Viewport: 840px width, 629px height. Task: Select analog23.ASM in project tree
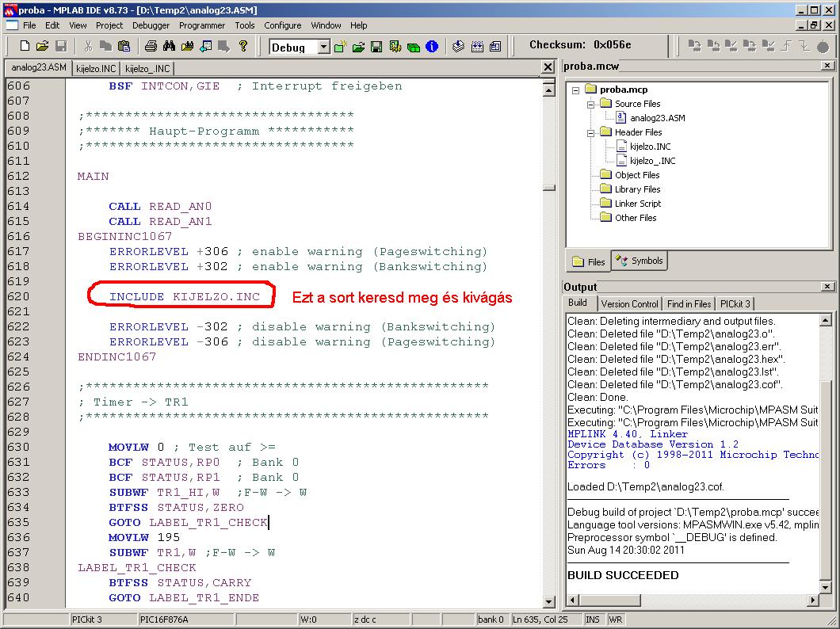(657, 118)
